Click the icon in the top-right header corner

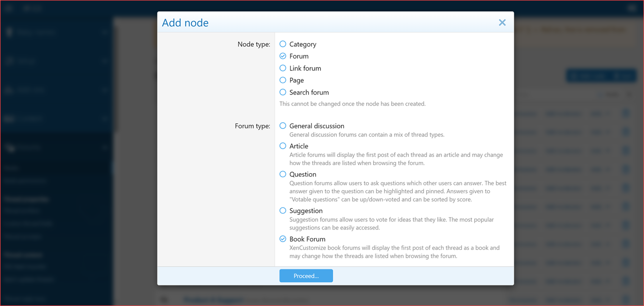tap(631, 8)
